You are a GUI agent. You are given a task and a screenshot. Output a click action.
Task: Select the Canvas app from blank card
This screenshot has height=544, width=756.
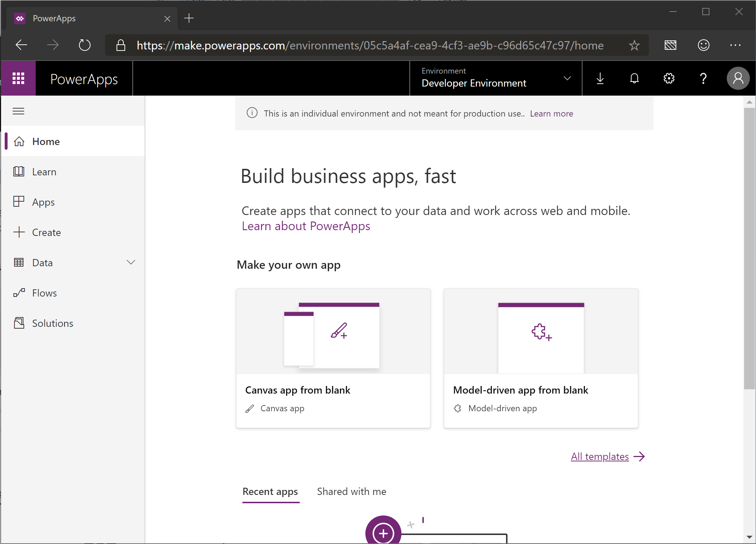click(x=333, y=358)
